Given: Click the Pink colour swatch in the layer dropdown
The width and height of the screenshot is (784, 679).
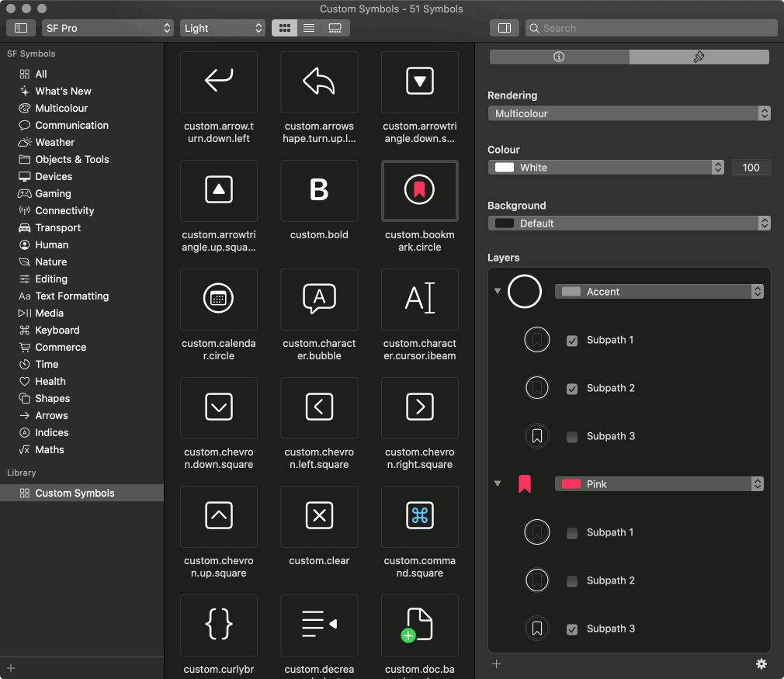Looking at the screenshot, I should tap(572, 483).
